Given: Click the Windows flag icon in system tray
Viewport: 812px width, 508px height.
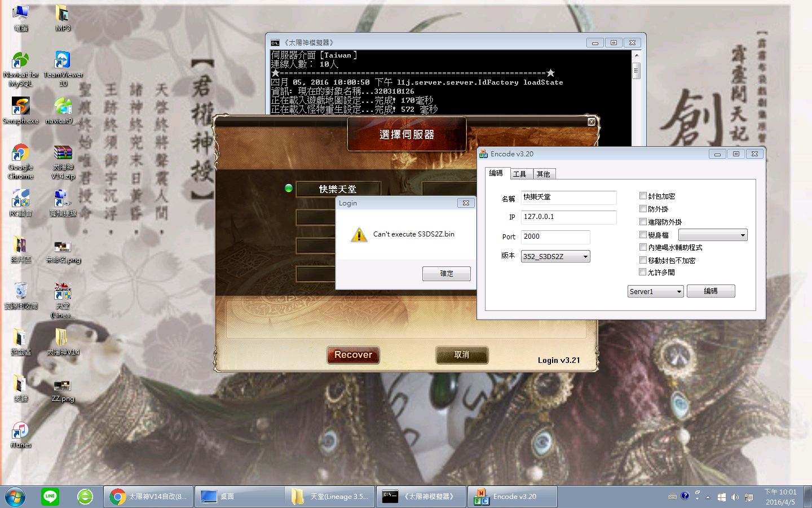Looking at the screenshot, I should coord(721,497).
